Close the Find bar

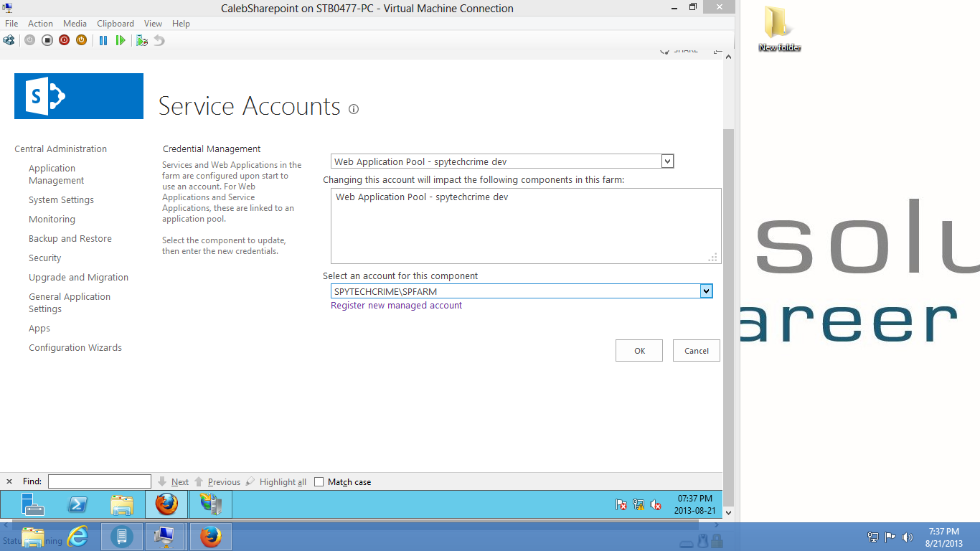coord(9,481)
